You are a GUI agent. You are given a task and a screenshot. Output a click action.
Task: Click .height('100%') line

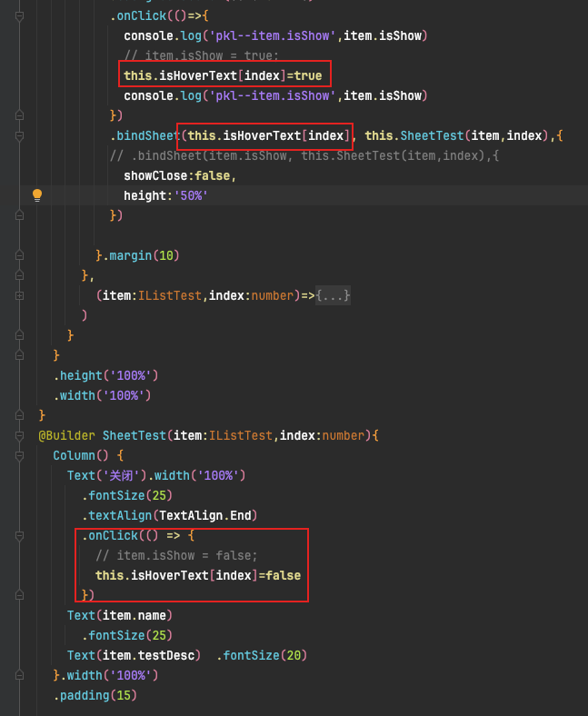click(x=105, y=376)
